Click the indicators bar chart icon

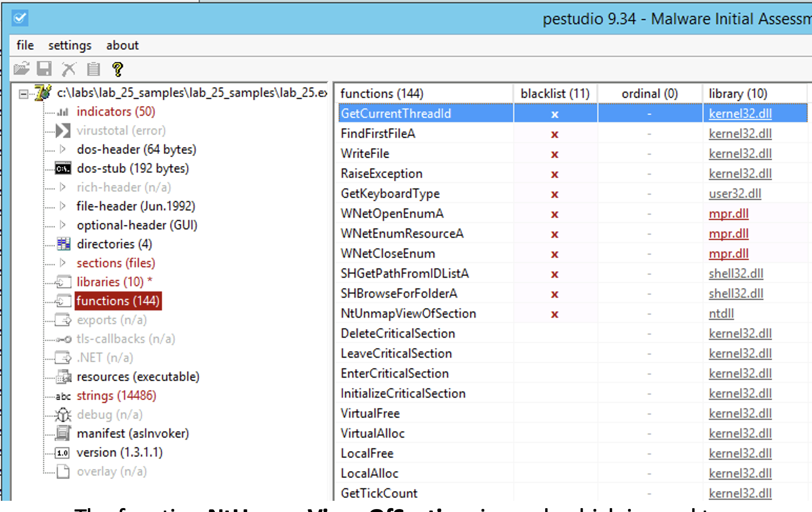pyautogui.click(x=63, y=112)
